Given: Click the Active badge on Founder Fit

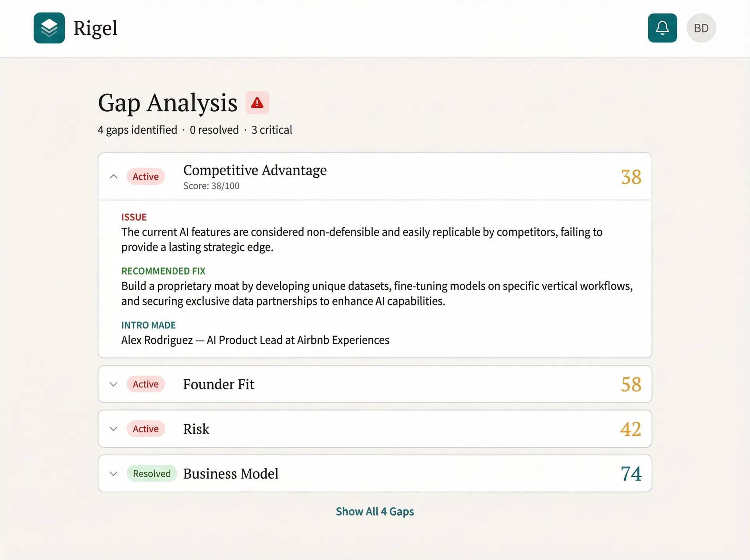Looking at the screenshot, I should click(145, 384).
